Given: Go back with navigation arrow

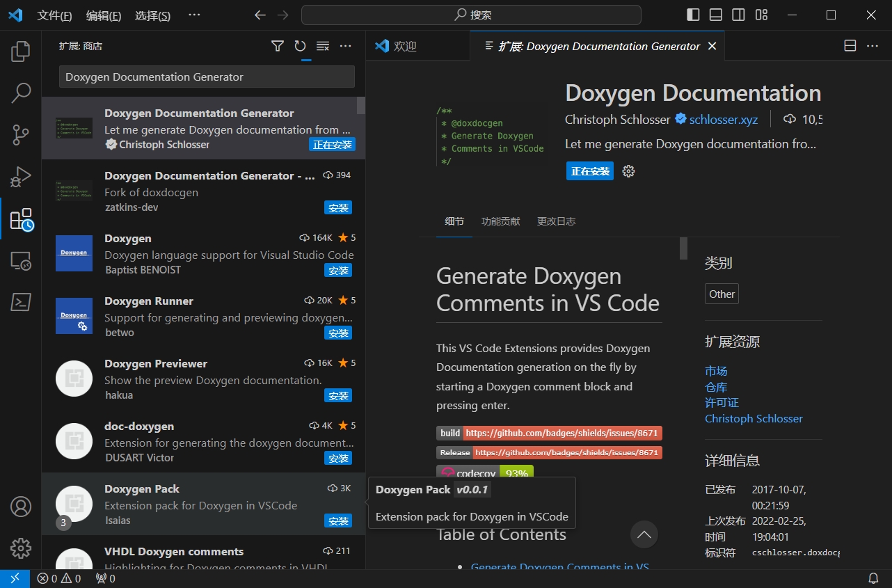Looking at the screenshot, I should point(260,15).
